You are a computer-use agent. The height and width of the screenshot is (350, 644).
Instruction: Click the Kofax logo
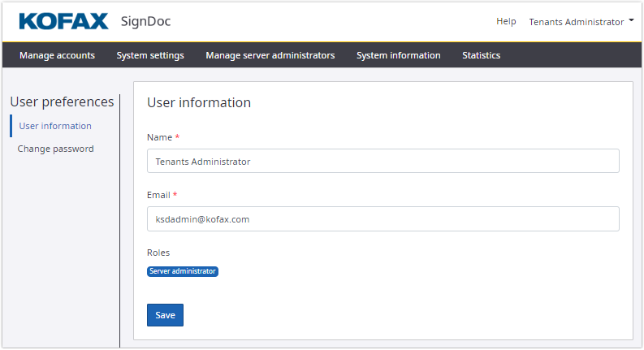pyautogui.click(x=63, y=21)
